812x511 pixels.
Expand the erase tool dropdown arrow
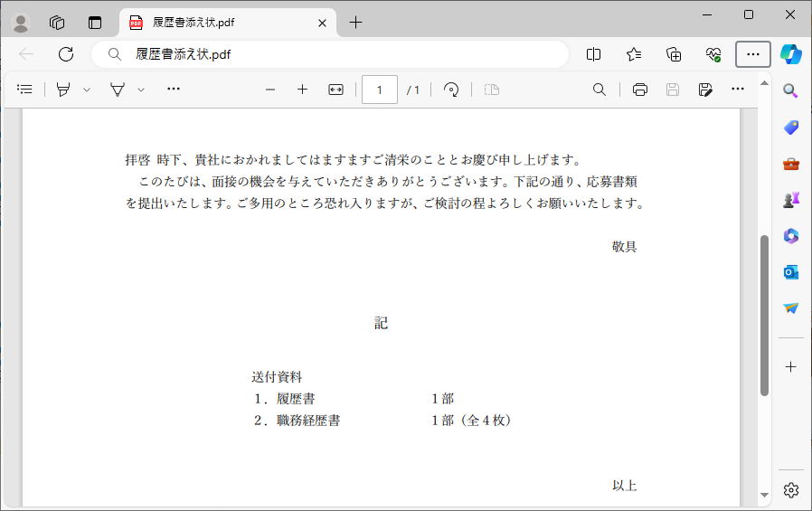point(141,90)
